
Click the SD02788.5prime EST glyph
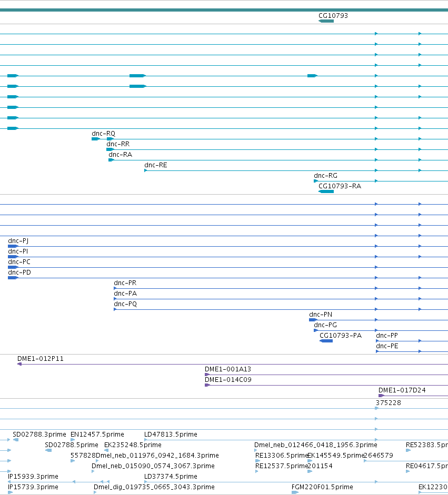(48, 450)
